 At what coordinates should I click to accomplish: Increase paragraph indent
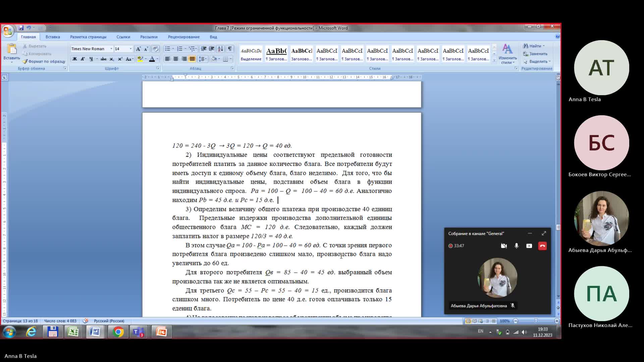click(212, 49)
